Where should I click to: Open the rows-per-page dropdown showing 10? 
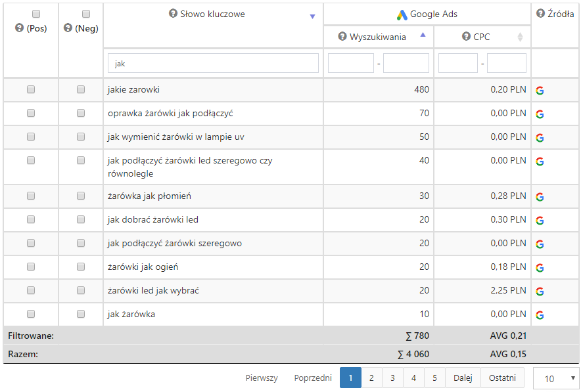click(555, 378)
